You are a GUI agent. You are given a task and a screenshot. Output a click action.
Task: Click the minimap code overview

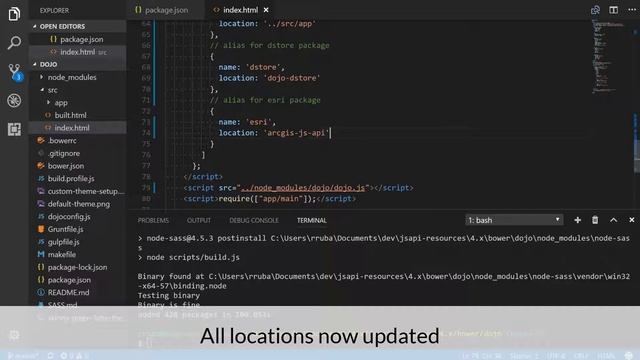coord(608,56)
